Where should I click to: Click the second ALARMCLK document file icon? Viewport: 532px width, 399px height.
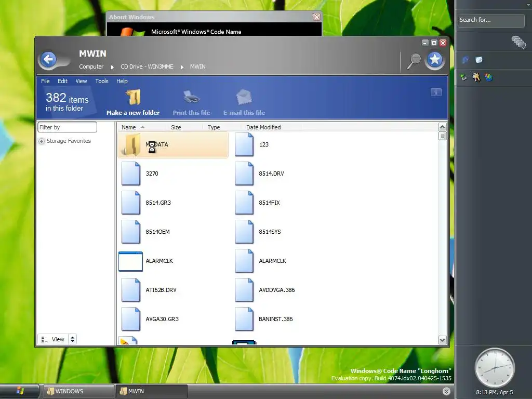point(244,261)
